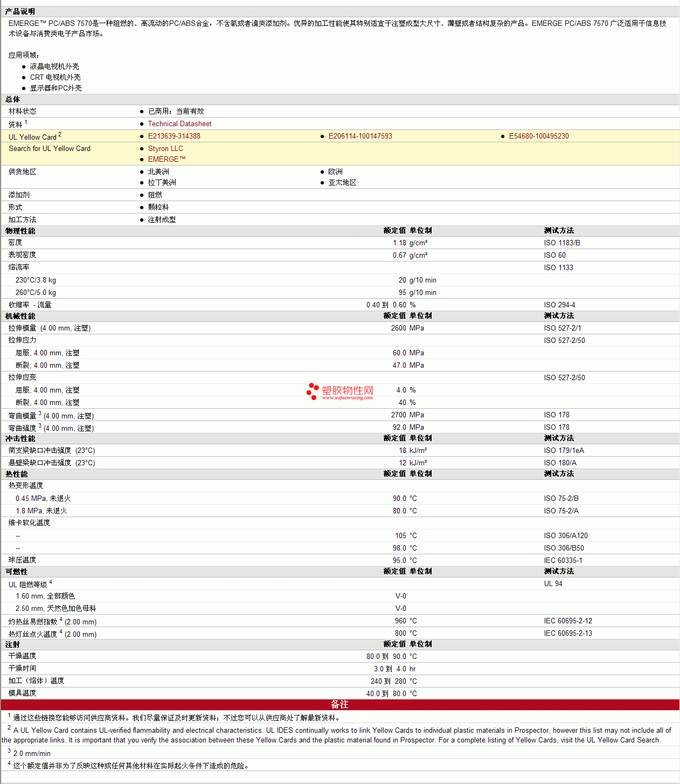This screenshot has height=784, width=680.
Task: Click the Charpy impact value 18 kJ/m²
Action: point(413,450)
